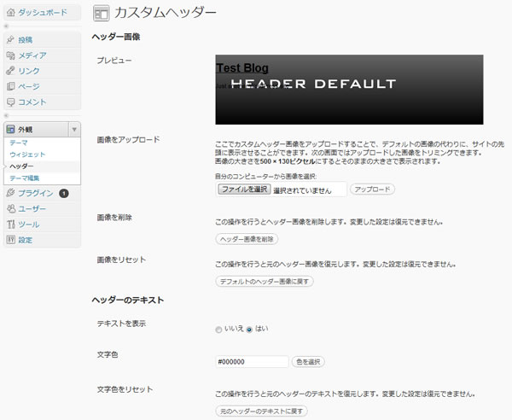Open the メディア menu
This screenshot has width=512, height=420.
32,55
